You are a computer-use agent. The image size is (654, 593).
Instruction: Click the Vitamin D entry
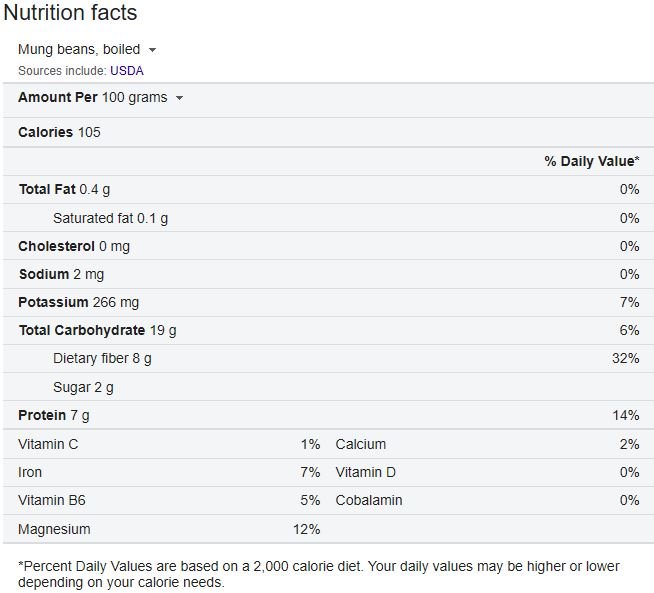[366, 472]
